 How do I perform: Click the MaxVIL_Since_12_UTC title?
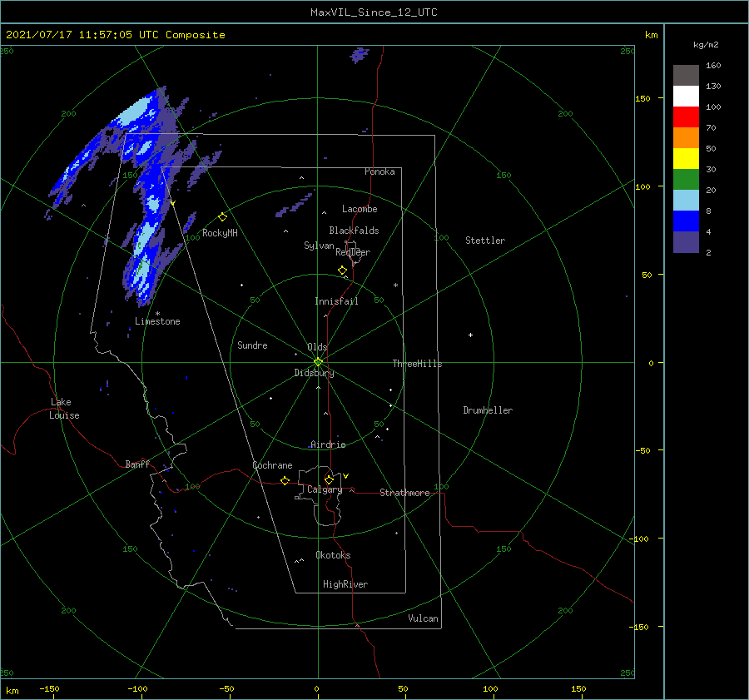(374, 12)
